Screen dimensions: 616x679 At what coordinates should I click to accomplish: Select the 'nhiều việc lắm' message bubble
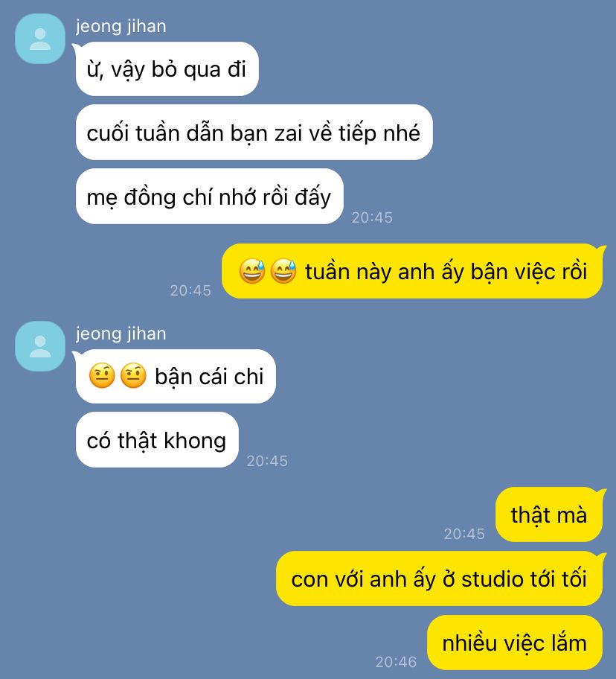515,643
